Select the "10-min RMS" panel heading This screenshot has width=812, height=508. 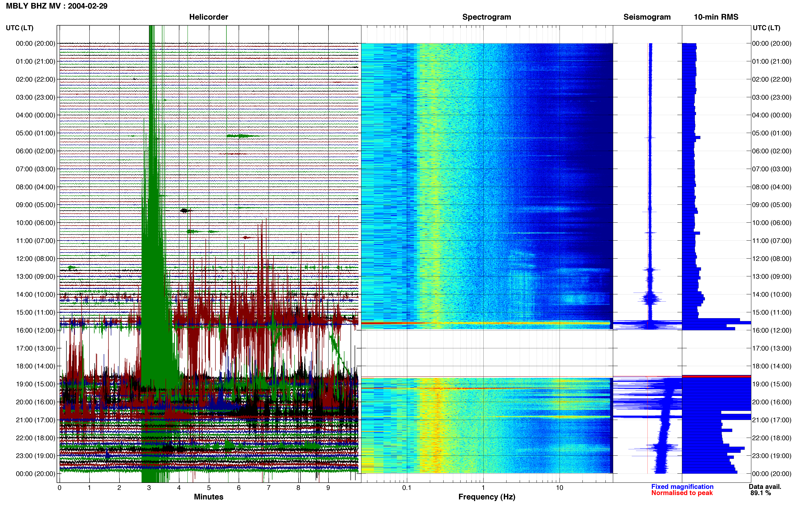(716, 17)
